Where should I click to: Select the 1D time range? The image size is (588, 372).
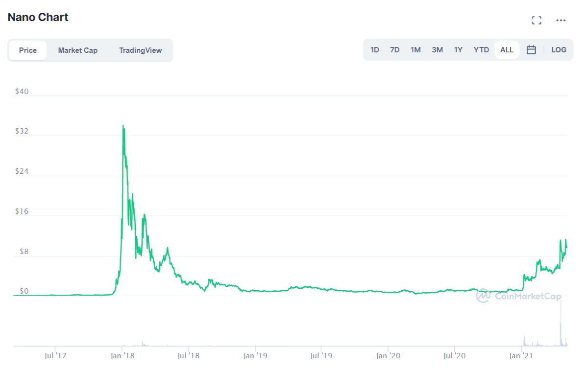[375, 50]
